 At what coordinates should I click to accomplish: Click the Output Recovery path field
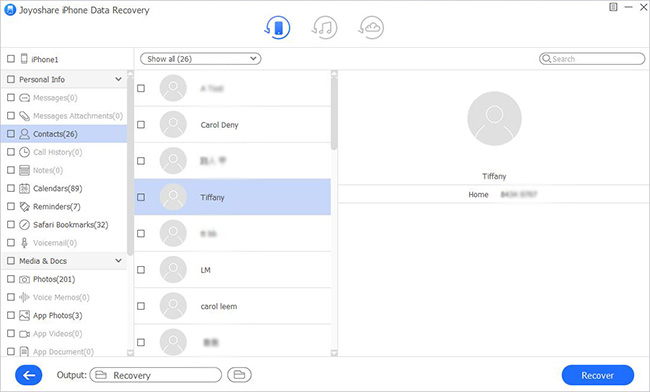click(156, 375)
